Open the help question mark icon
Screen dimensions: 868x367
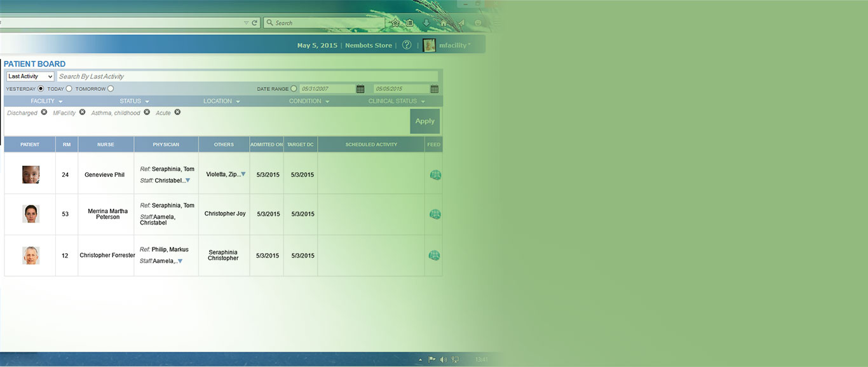point(407,45)
